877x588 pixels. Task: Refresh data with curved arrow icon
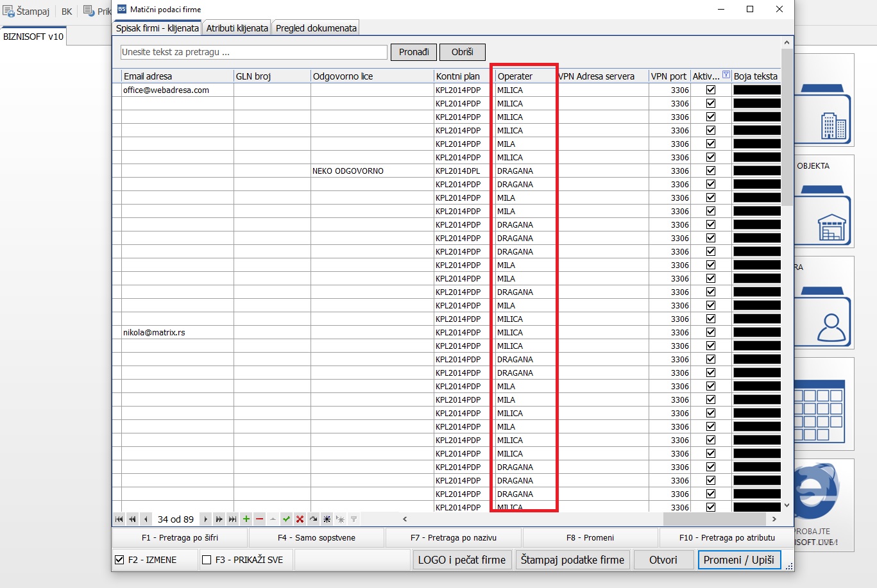(313, 519)
